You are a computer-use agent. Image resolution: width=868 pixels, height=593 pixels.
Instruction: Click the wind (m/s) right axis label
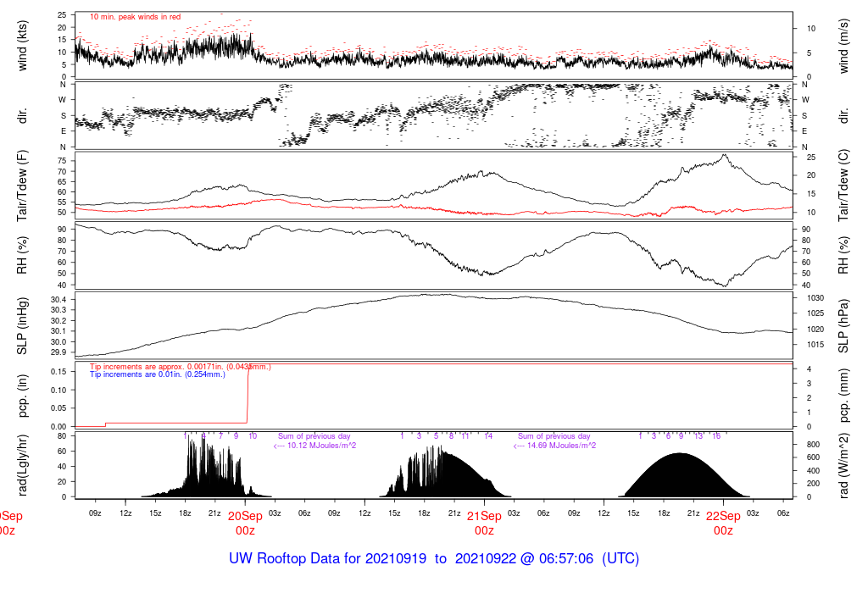(843, 46)
